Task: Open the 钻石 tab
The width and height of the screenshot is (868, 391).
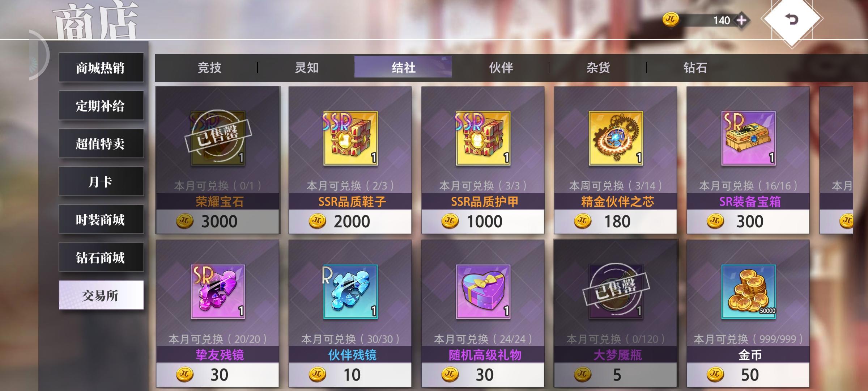Action: pos(695,67)
